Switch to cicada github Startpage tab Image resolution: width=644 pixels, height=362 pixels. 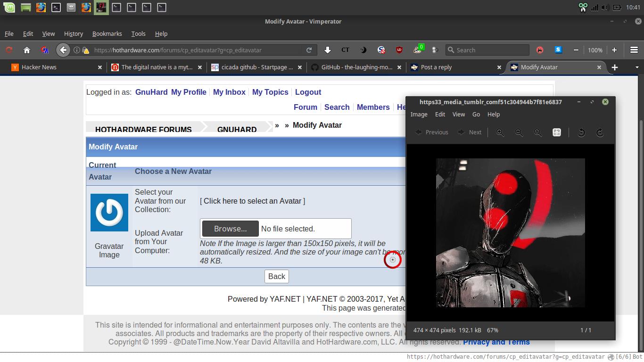[x=256, y=67]
